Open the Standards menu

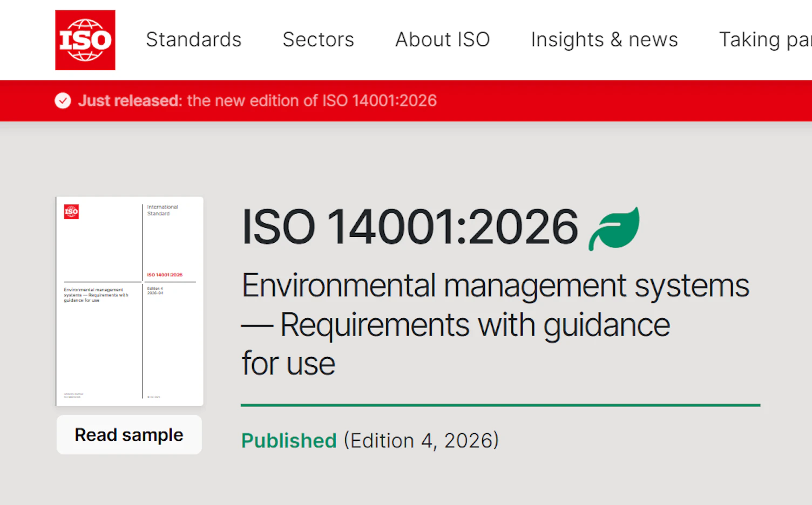tap(193, 40)
